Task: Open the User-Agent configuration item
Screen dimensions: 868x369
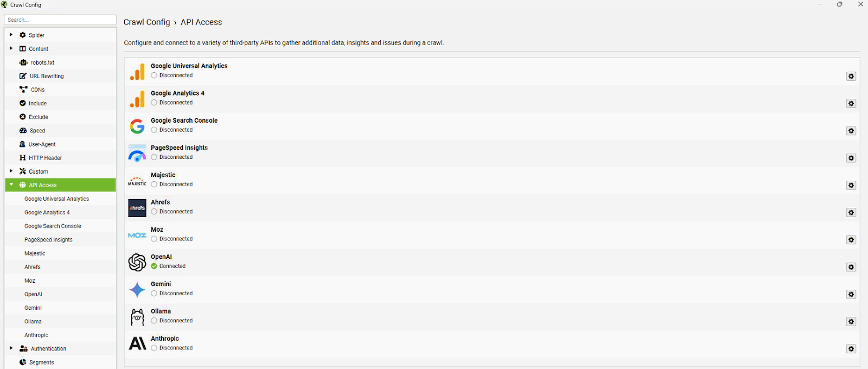Action: (x=42, y=144)
